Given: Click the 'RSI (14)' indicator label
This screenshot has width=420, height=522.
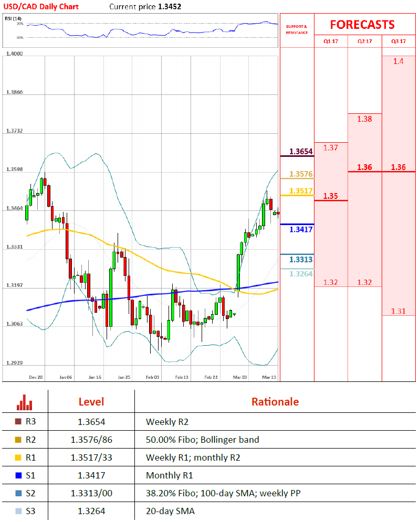Looking at the screenshot, I should [x=13, y=18].
